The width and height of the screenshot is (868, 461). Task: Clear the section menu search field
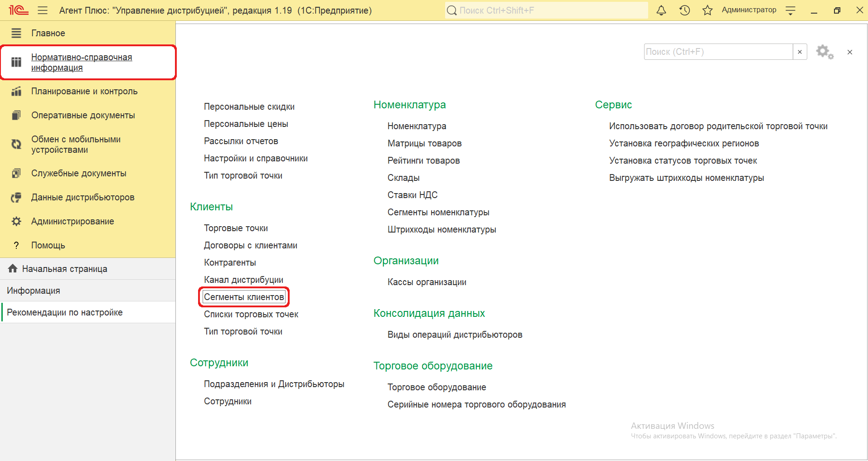[800, 52]
